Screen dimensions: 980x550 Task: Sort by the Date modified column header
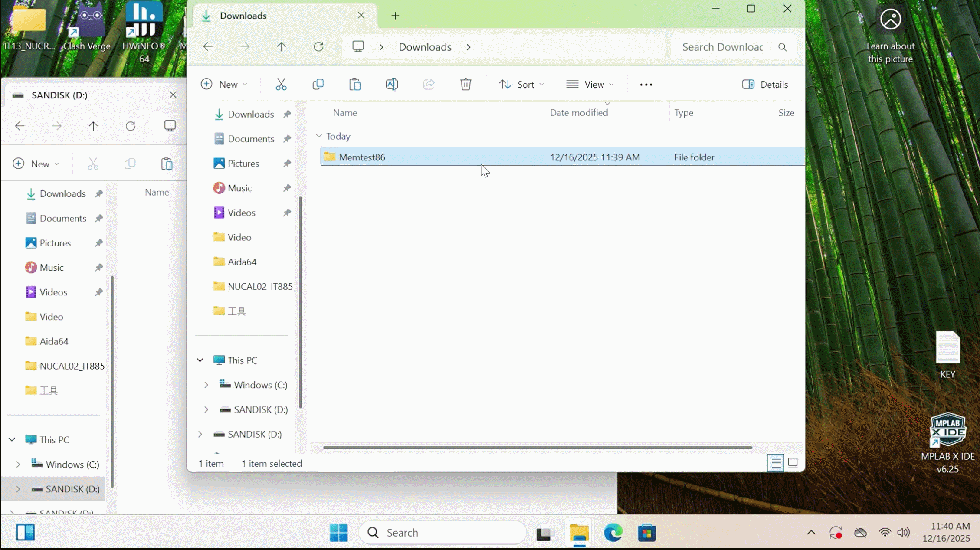[x=579, y=113]
